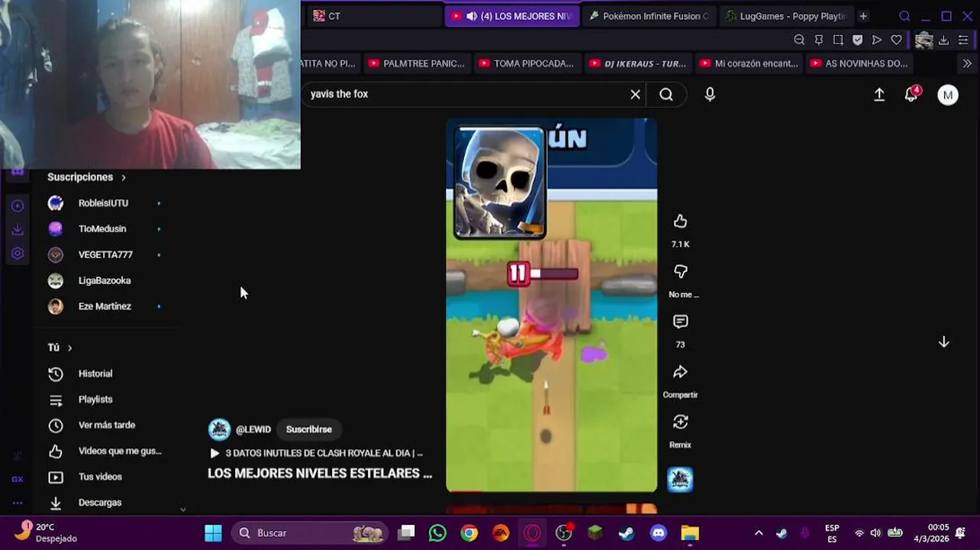Click the YouTube search field
This screenshot has height=550, width=980.
tap(466, 94)
